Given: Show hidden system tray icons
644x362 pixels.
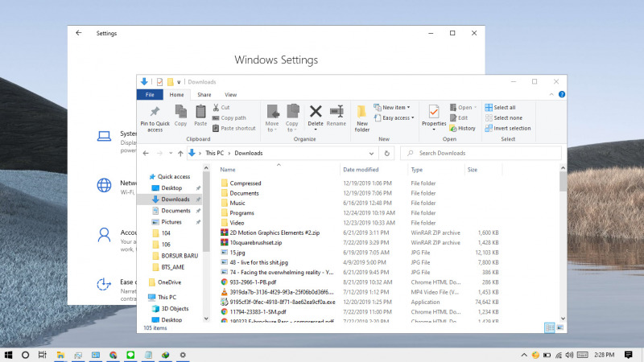Looking at the screenshot, I should click(x=524, y=355).
